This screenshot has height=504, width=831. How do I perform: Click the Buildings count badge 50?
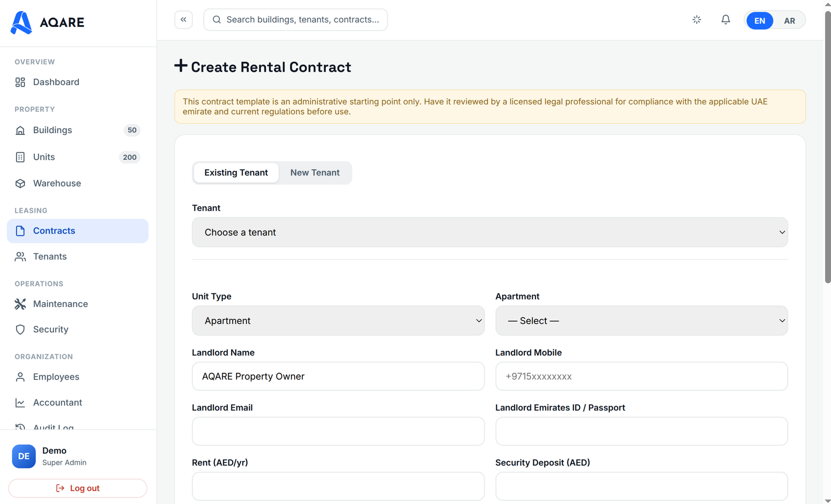click(132, 130)
